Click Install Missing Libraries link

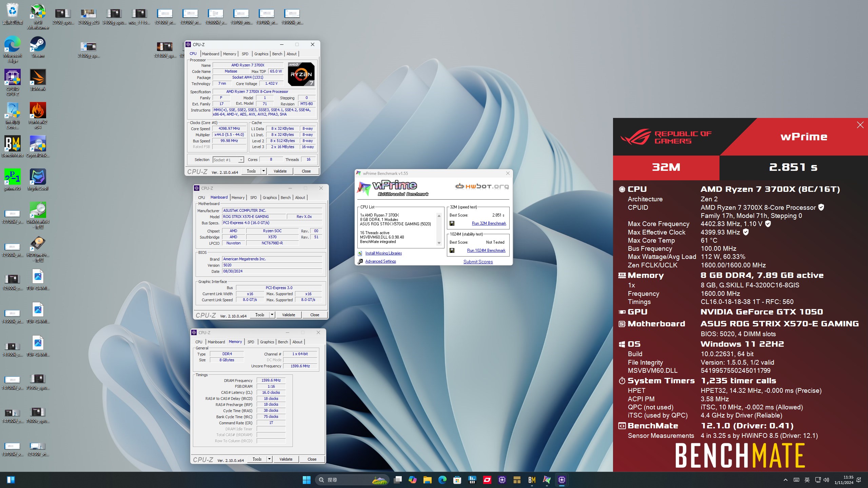[383, 253]
